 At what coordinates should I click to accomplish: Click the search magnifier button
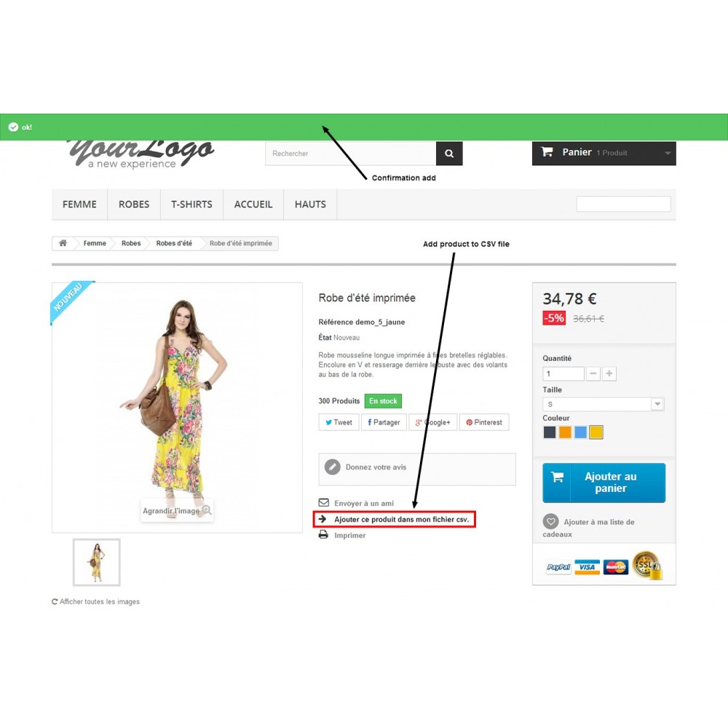(x=449, y=153)
